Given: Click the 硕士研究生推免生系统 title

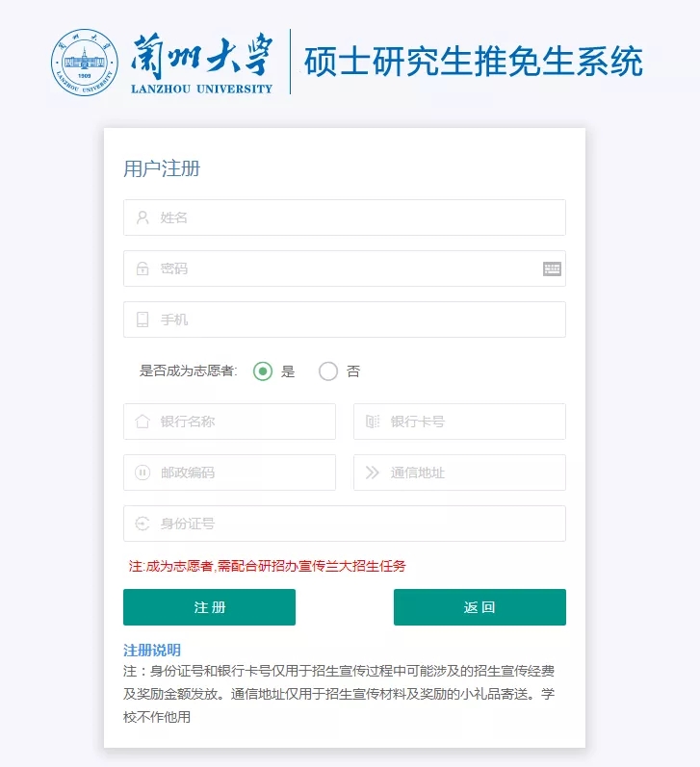Looking at the screenshot, I should pos(473,62).
